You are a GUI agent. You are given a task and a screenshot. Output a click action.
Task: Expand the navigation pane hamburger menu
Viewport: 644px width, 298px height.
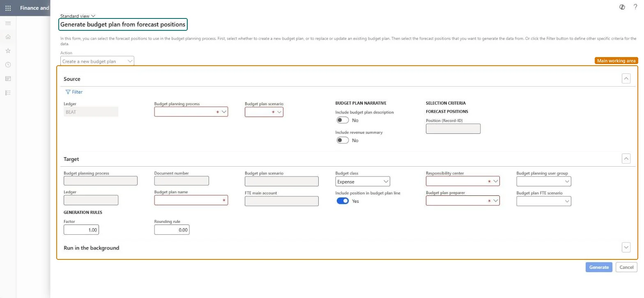8,23
